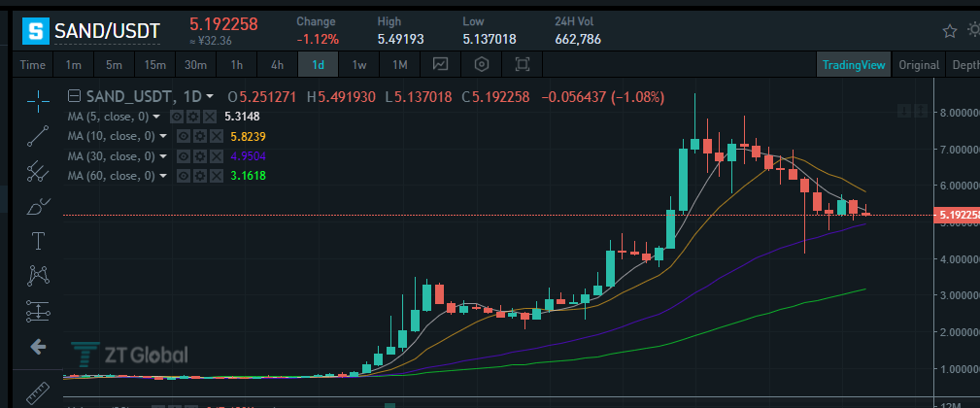The image size is (980, 408).
Task: Expand MA (5, close, 0) dropdown arrow
Action: 155,117
